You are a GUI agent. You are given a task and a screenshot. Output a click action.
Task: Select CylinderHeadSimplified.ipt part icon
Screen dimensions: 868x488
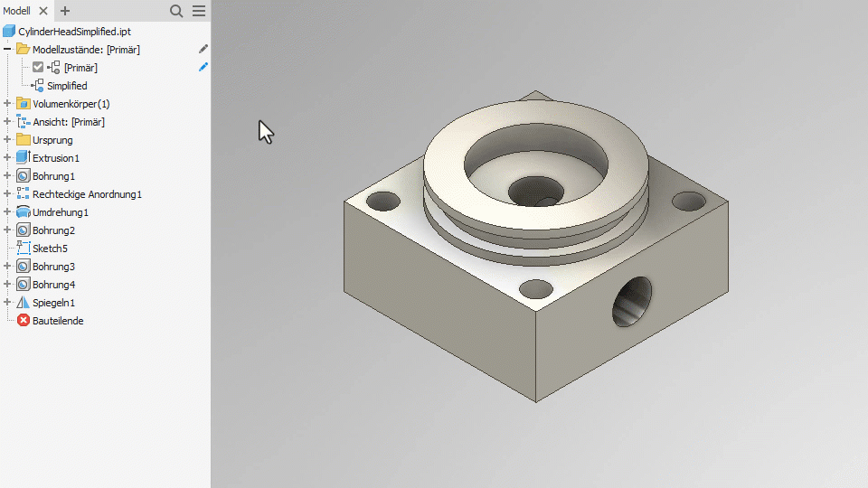point(9,32)
